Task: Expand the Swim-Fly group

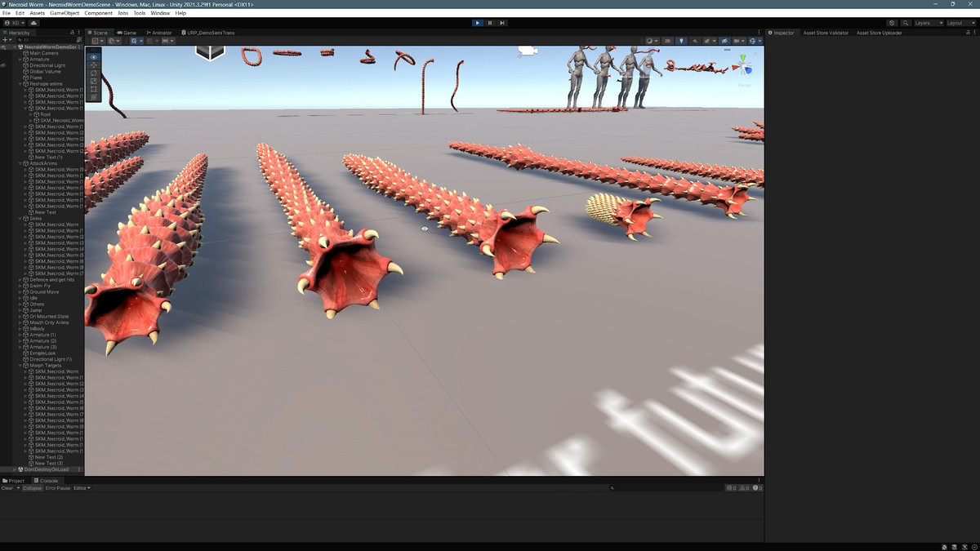Action: tap(20, 286)
